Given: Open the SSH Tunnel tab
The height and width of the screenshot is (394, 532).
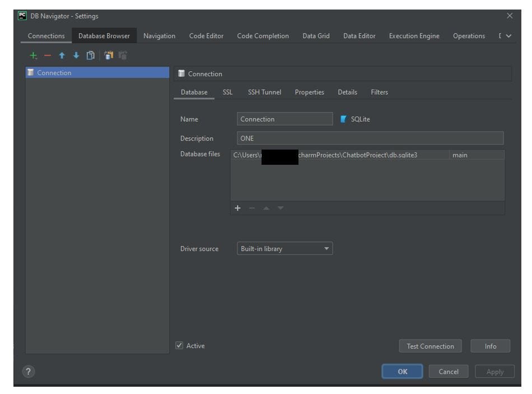Looking at the screenshot, I should [264, 92].
